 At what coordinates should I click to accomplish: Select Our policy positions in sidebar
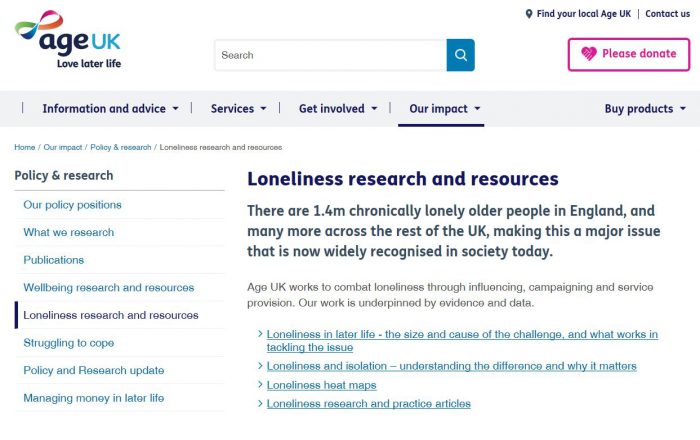pos(72,205)
